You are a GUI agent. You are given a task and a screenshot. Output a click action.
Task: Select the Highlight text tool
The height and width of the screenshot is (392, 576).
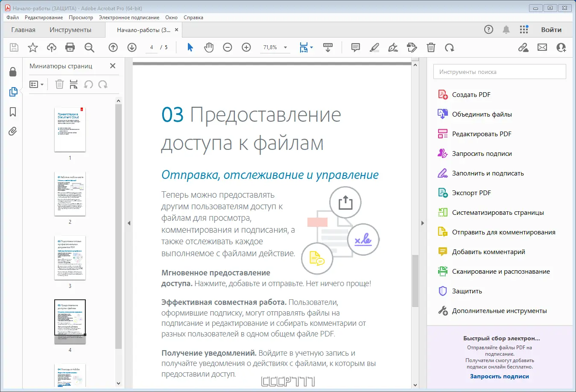coord(374,47)
